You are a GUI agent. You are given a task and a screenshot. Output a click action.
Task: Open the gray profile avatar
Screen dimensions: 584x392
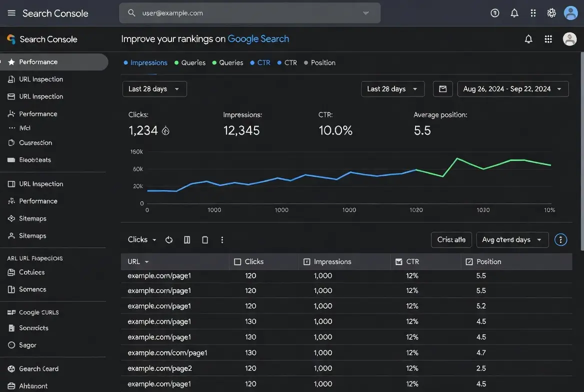569,39
